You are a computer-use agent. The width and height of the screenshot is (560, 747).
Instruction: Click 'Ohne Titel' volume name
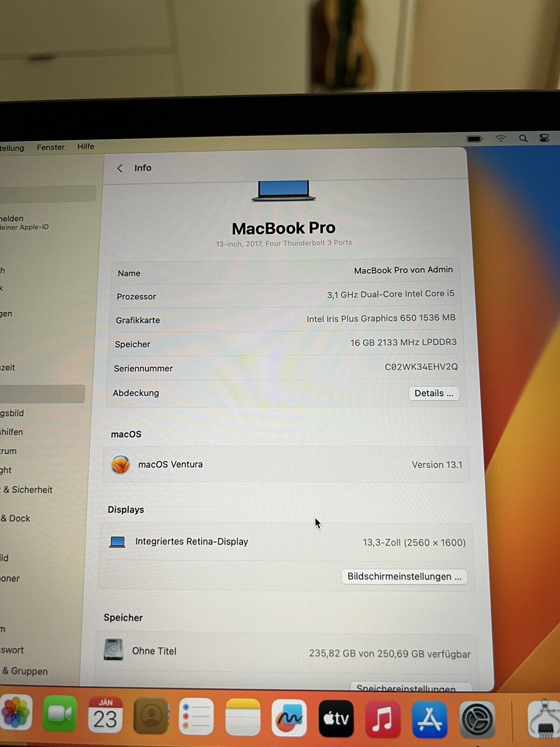click(x=154, y=651)
